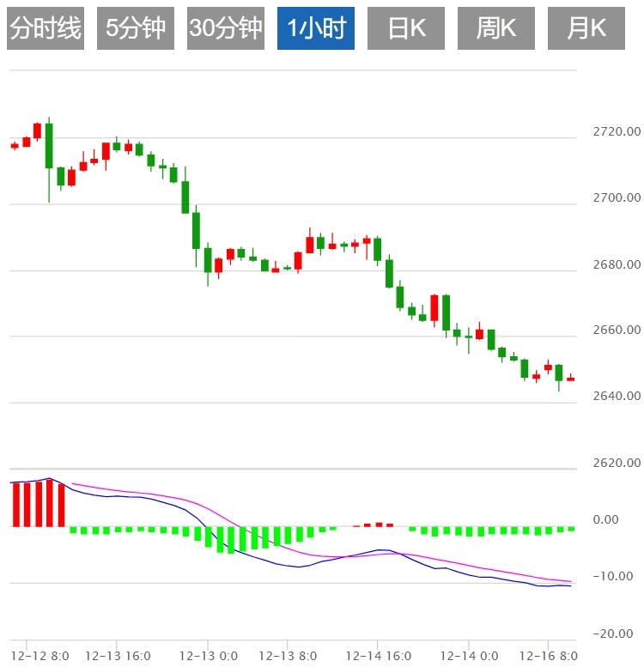
Task: Select the 5分钟 chart tab
Action: tap(136, 28)
